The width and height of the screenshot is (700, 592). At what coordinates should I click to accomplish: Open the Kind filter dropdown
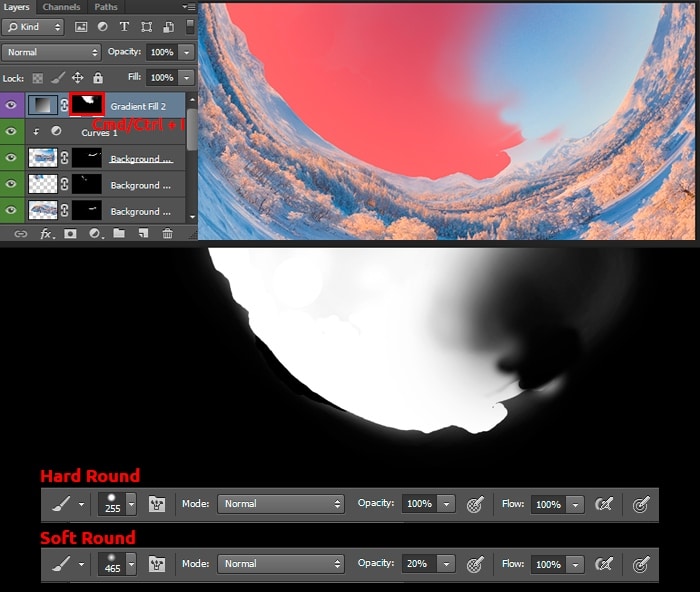[x=33, y=27]
